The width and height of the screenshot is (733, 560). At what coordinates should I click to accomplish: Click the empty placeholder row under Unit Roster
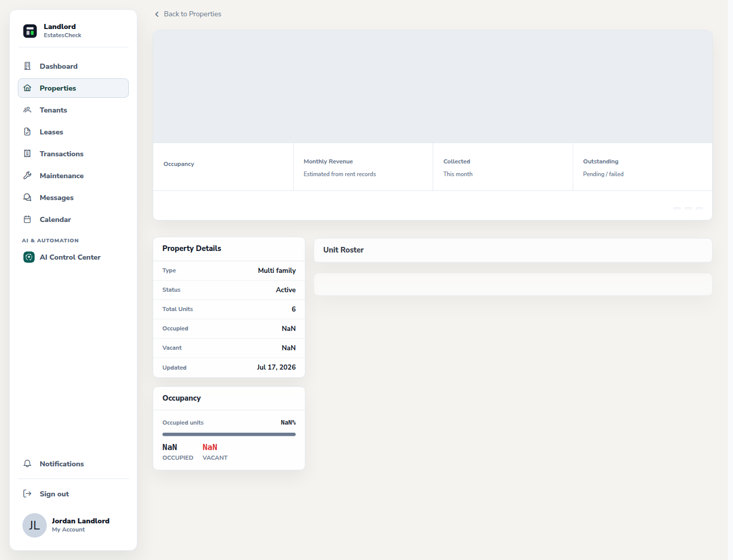pyautogui.click(x=513, y=285)
